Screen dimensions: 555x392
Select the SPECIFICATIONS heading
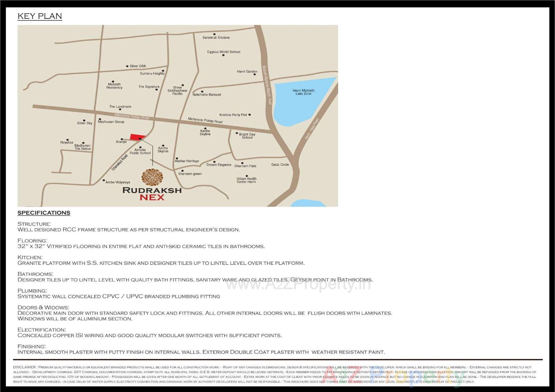(x=44, y=213)
